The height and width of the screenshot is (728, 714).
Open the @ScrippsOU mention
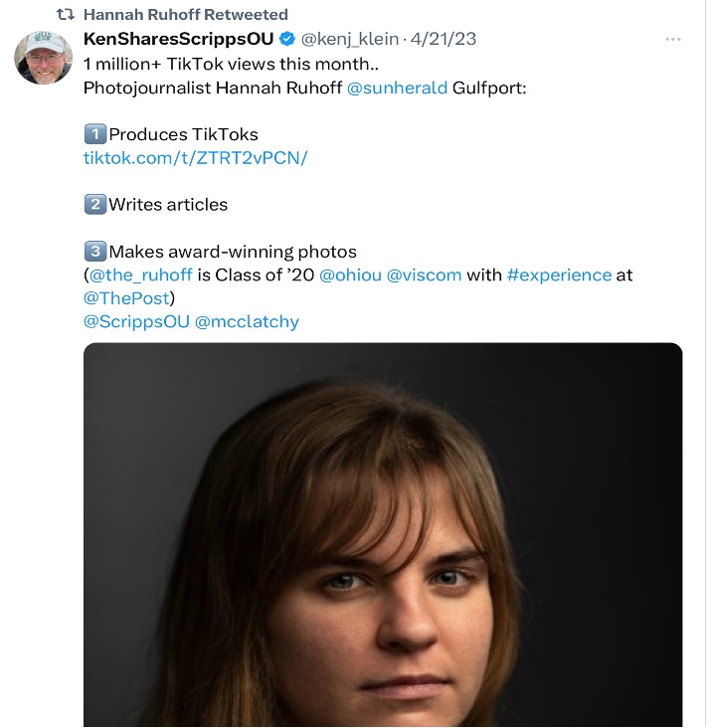[135, 321]
